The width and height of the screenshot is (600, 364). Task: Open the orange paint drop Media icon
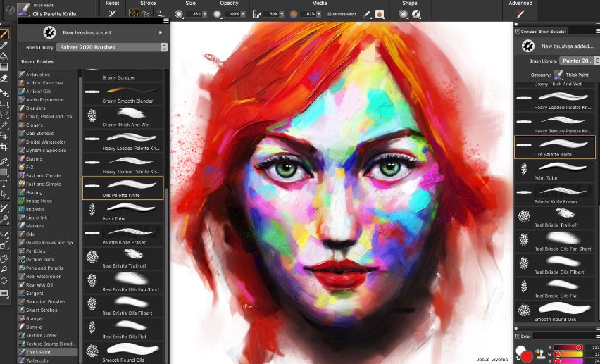[x=379, y=14]
